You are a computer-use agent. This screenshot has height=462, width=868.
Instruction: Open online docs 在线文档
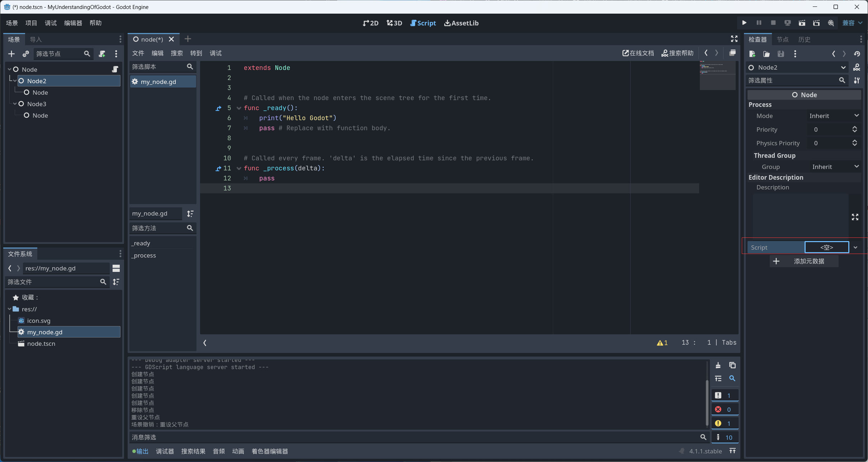[638, 53]
